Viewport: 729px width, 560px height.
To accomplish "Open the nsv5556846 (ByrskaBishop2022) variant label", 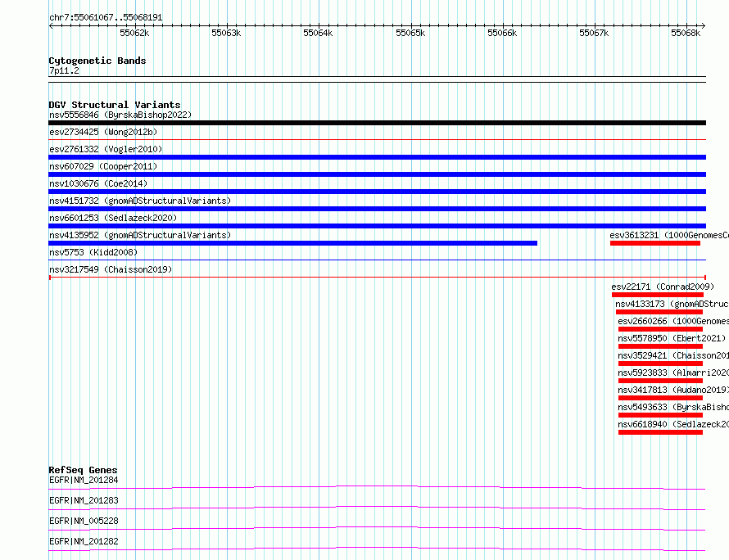I will (x=120, y=115).
